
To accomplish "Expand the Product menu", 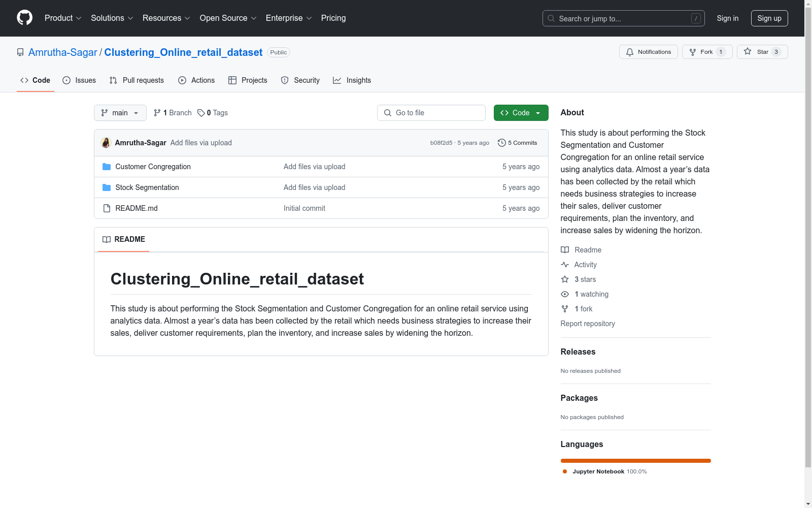I will 63,18.
